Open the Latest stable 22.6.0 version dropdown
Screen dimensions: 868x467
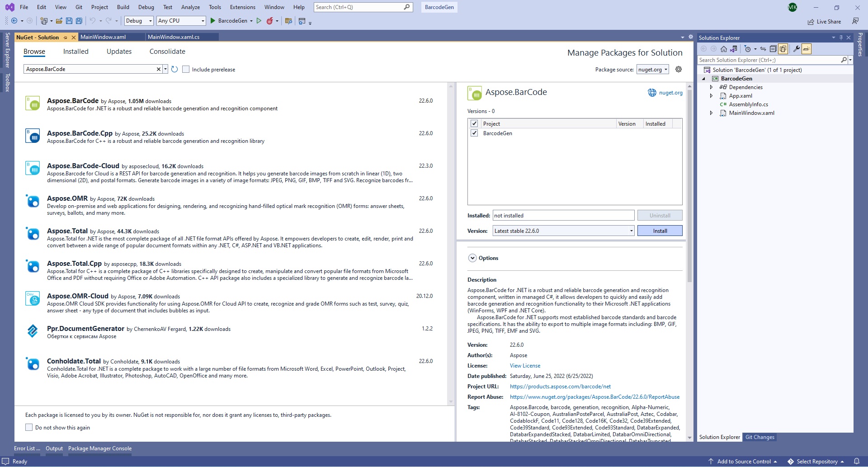pos(631,231)
